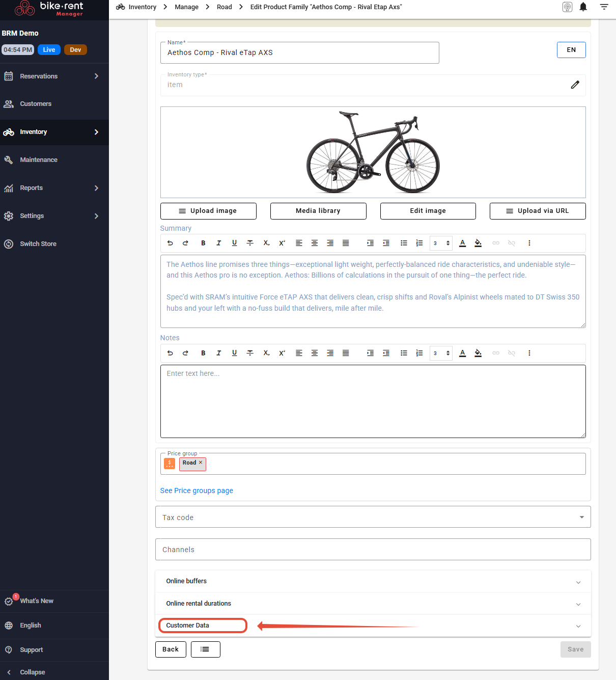This screenshot has height=680, width=616.
Task: Align text right in the Summary editor
Action: 330,243
